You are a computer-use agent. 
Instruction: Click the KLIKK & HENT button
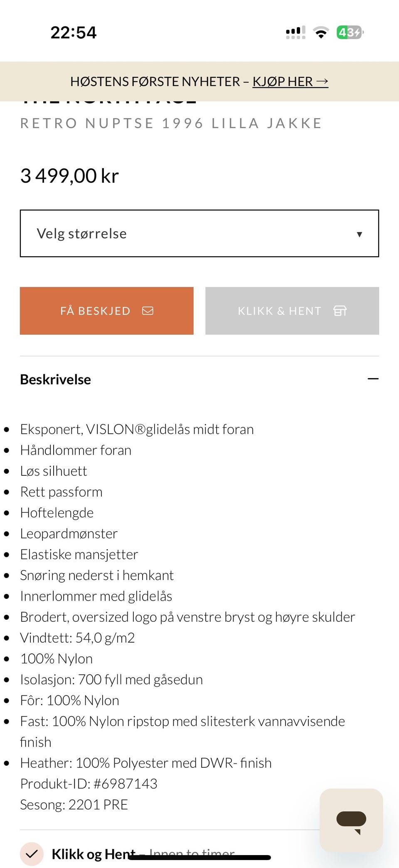tap(292, 310)
